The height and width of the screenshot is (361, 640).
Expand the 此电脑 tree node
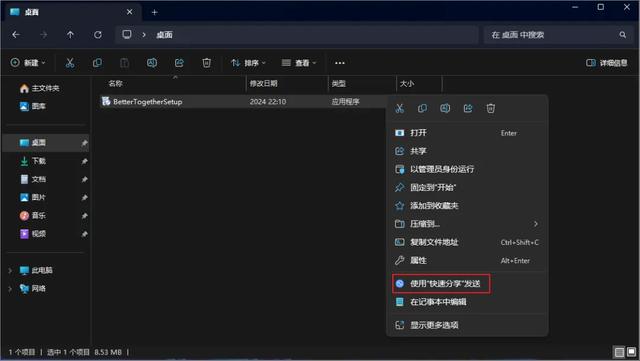pos(10,270)
